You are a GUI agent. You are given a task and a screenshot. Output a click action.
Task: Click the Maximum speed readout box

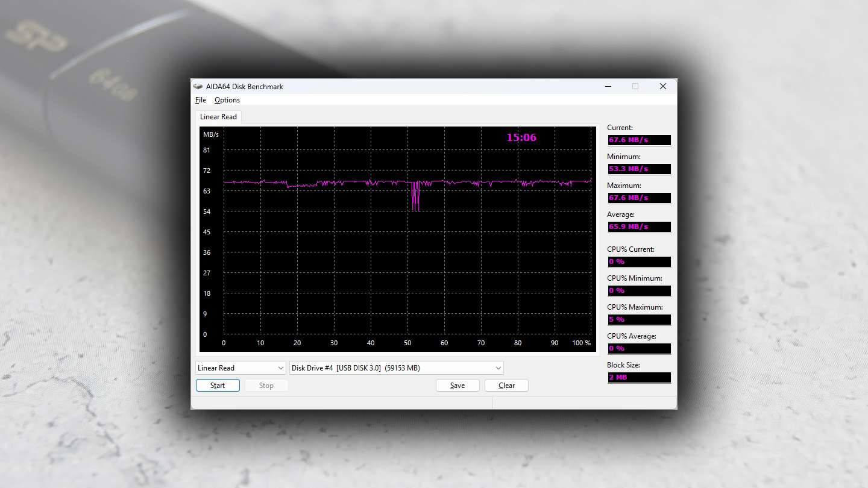pos(639,198)
